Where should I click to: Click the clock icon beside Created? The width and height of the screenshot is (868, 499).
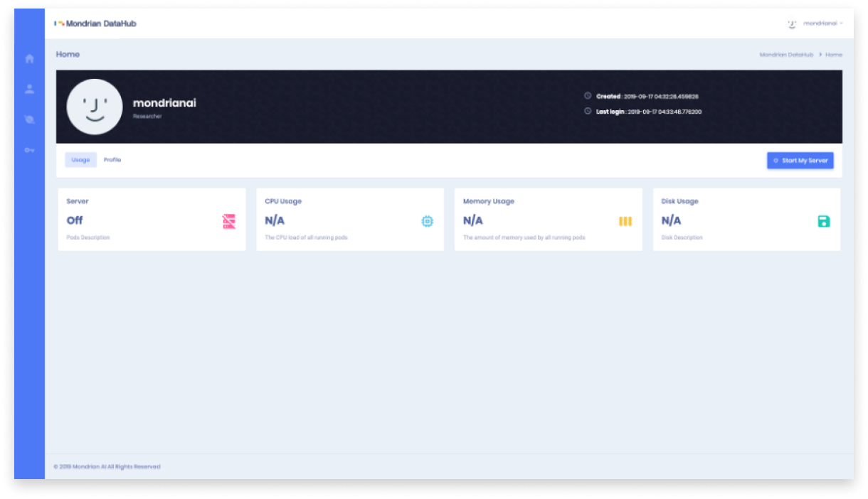point(588,95)
